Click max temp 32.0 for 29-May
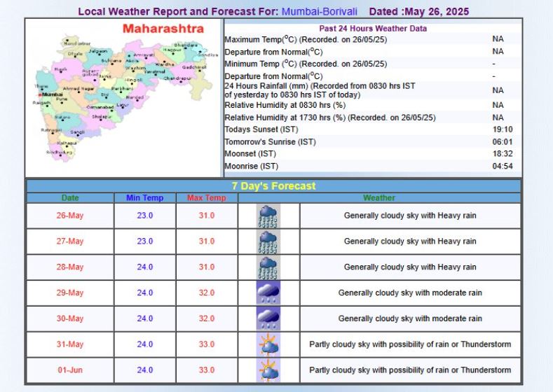 pos(207,293)
